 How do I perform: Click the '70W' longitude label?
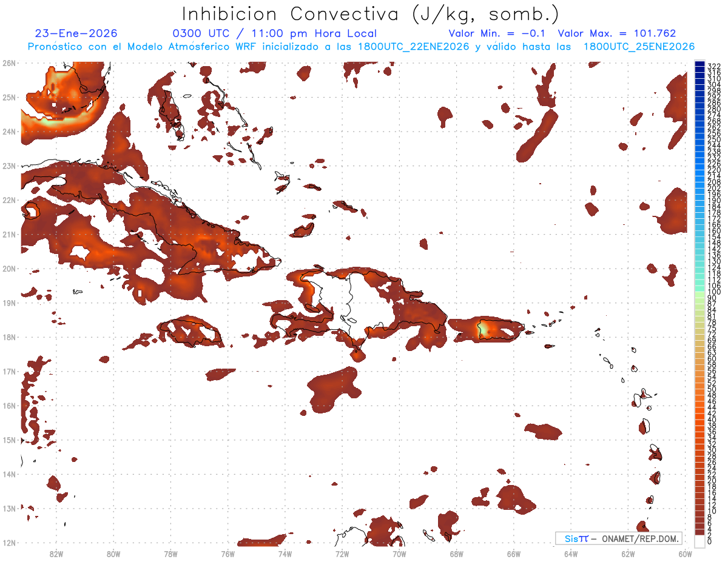tap(399, 554)
